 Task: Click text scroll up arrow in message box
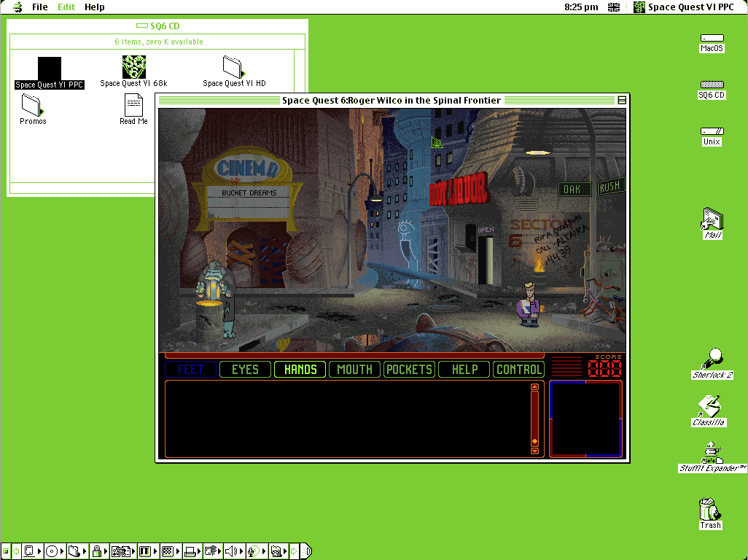[535, 387]
